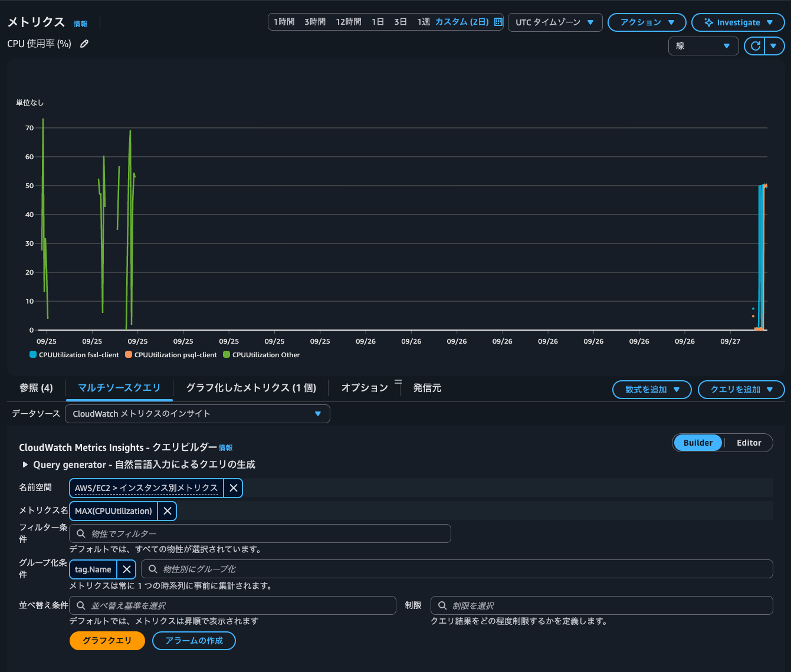This screenshot has height=672, width=791.
Task: Open the Investigate dropdown menu
Action: [738, 22]
